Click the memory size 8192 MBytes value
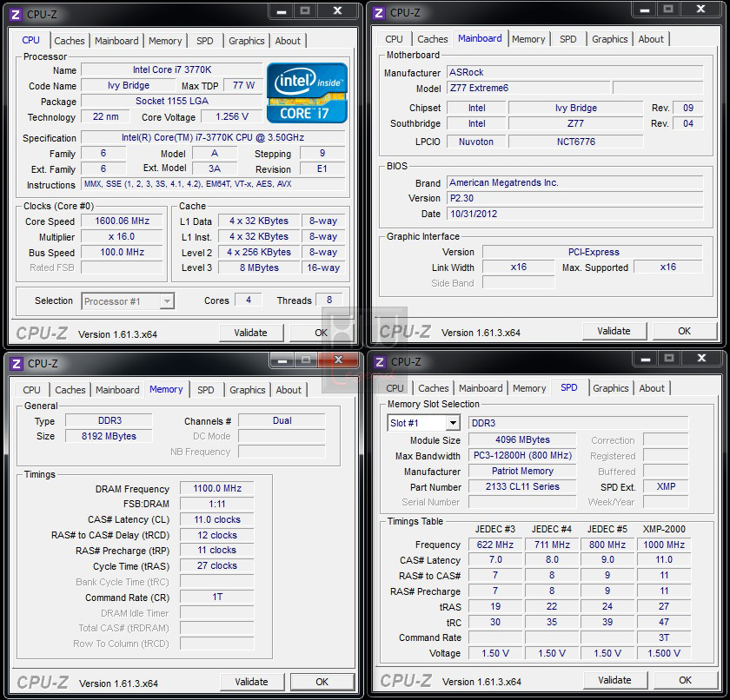 pyautogui.click(x=109, y=436)
